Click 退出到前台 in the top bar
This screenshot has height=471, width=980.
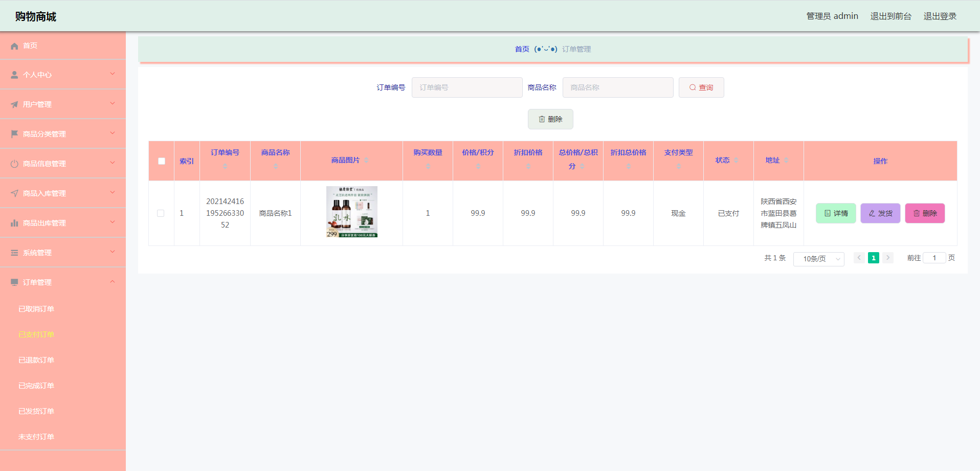(891, 16)
